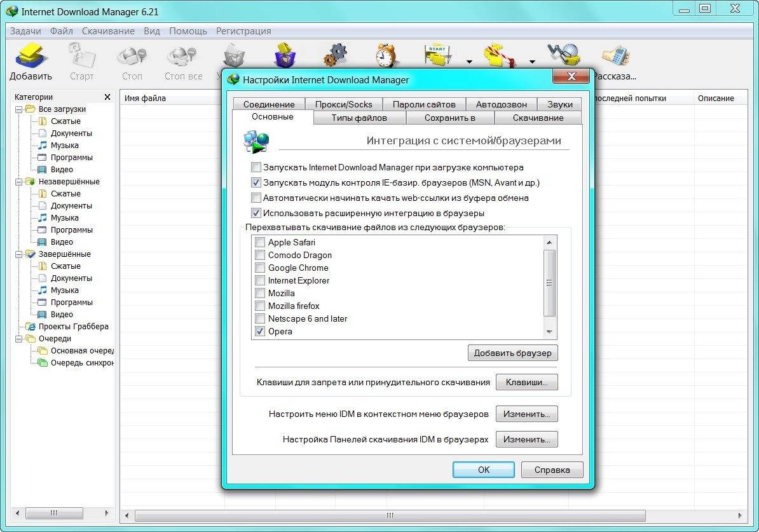759x532 pixels.
Task: Switch to the Сохранить в tab
Action: [449, 118]
